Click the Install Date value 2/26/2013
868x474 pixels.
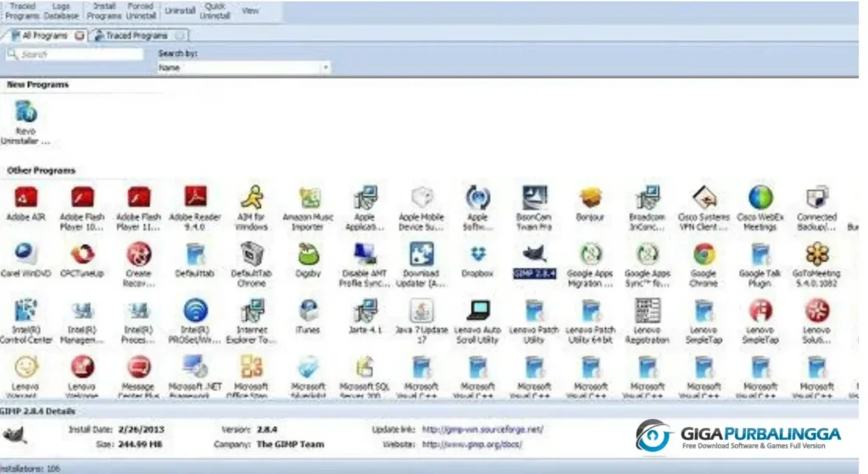coord(142,430)
